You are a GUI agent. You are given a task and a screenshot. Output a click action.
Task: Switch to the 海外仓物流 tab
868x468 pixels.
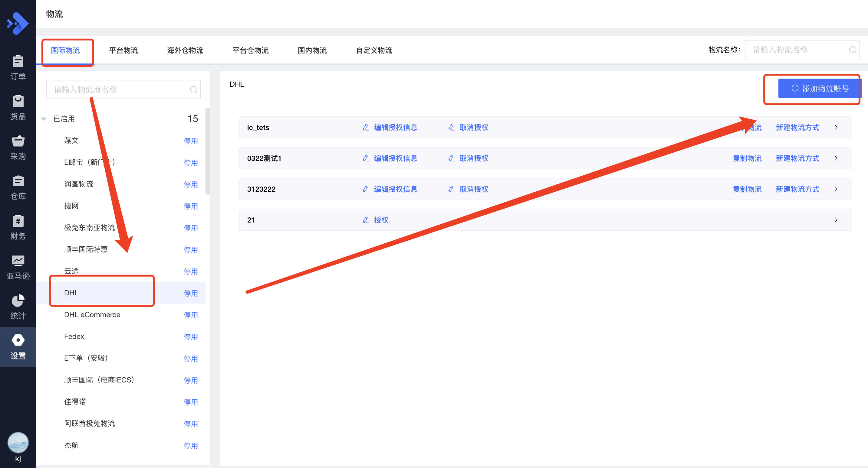click(x=185, y=50)
